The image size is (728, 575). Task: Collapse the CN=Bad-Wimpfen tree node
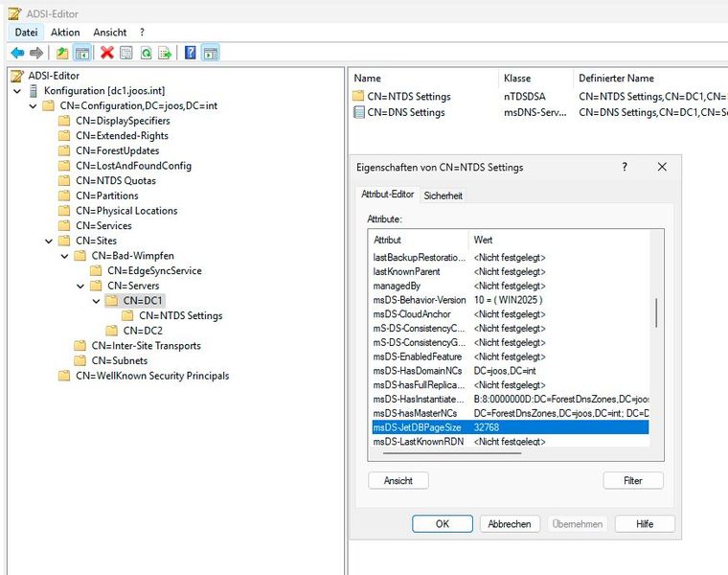(x=64, y=256)
